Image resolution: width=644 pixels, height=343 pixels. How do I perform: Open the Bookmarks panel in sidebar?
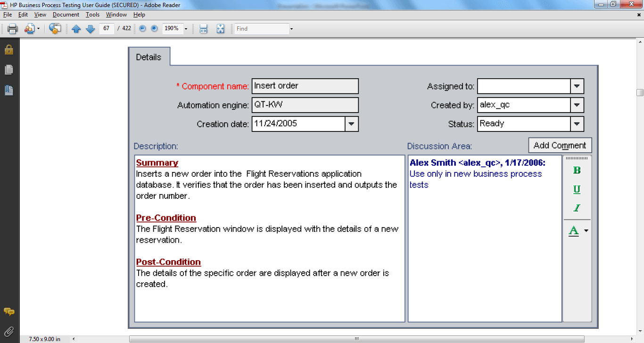click(9, 90)
